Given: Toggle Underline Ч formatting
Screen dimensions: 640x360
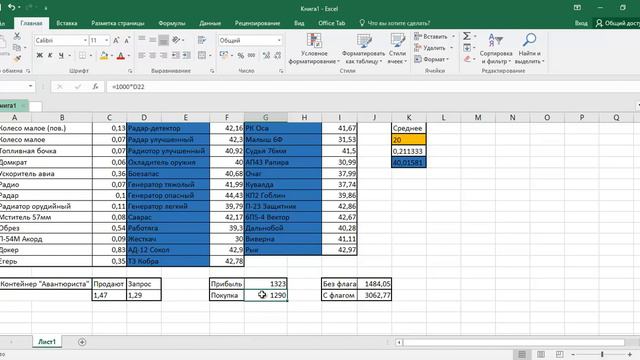Looking at the screenshot, I should pyautogui.click(x=61, y=56).
